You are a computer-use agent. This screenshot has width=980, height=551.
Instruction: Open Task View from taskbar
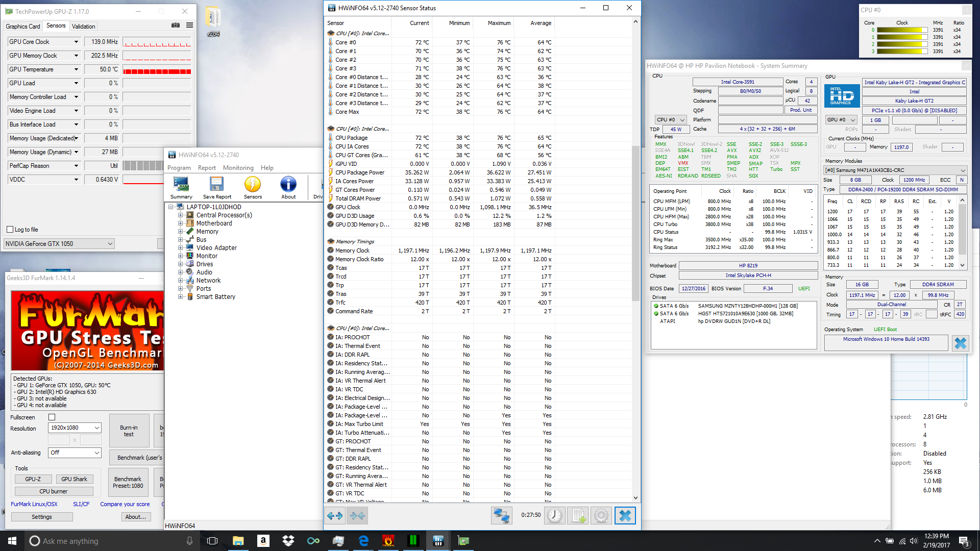click(212, 541)
